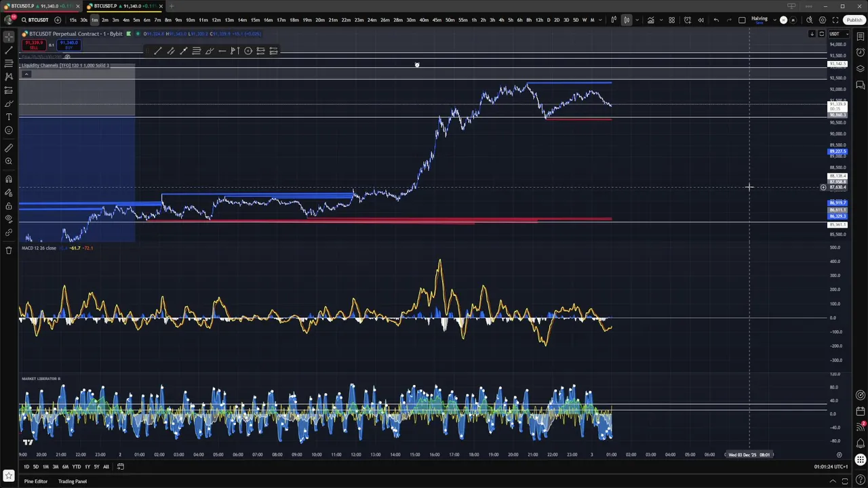The width and height of the screenshot is (868, 488).
Task: Open the Trading Panel tab
Action: coord(73,481)
